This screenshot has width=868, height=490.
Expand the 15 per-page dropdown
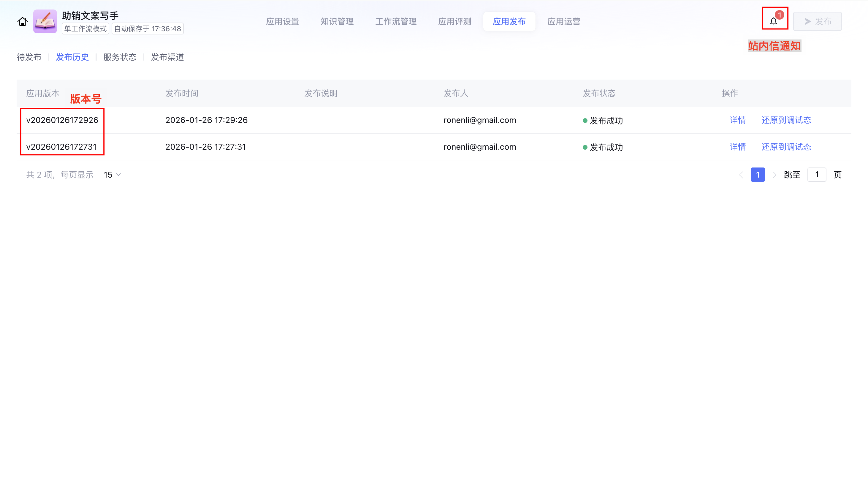112,175
